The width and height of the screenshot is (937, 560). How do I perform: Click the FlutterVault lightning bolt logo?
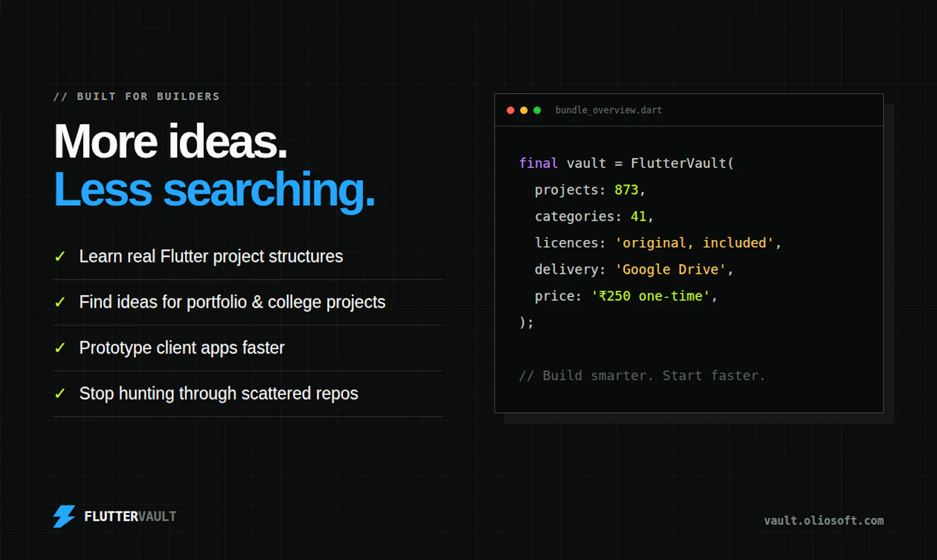point(64,516)
